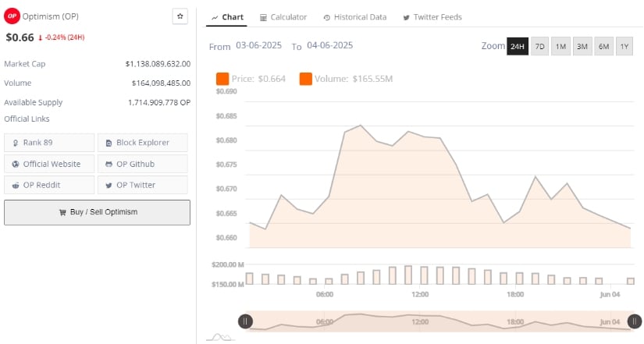Image resolution: width=644 pixels, height=344 pixels.
Task: Click the $0.66 price value
Action: pos(20,37)
